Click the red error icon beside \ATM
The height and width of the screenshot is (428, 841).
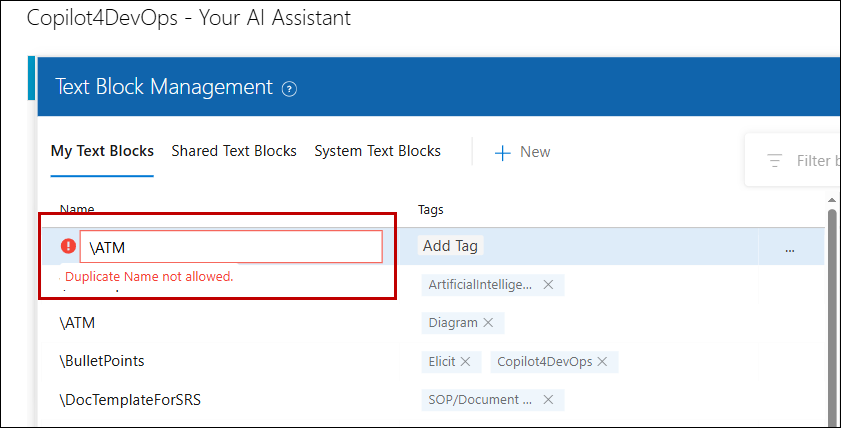click(x=68, y=246)
